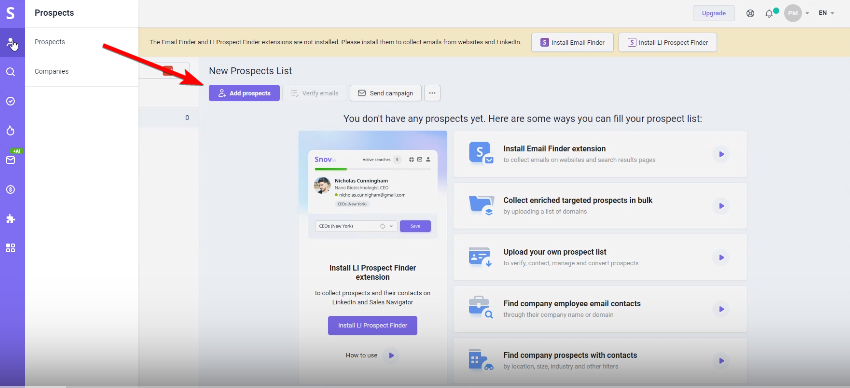Open Find company employee email contacts card
This screenshot has width=850, height=388.
click(x=600, y=309)
